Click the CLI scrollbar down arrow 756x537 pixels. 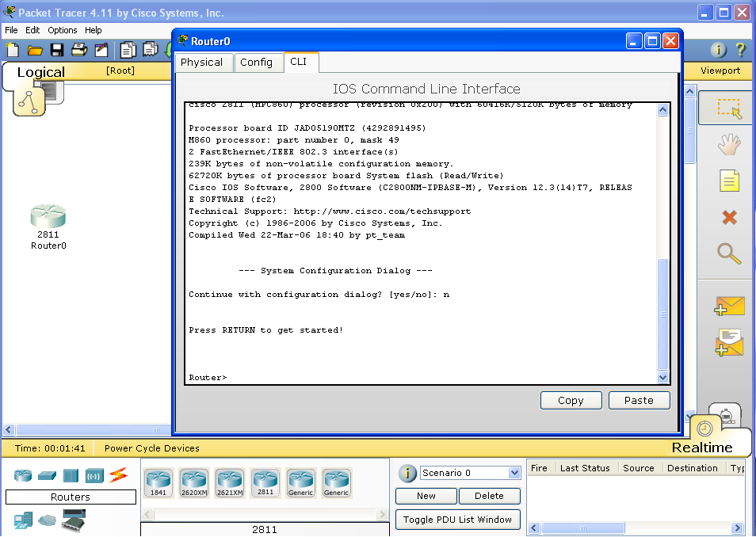[x=663, y=378]
